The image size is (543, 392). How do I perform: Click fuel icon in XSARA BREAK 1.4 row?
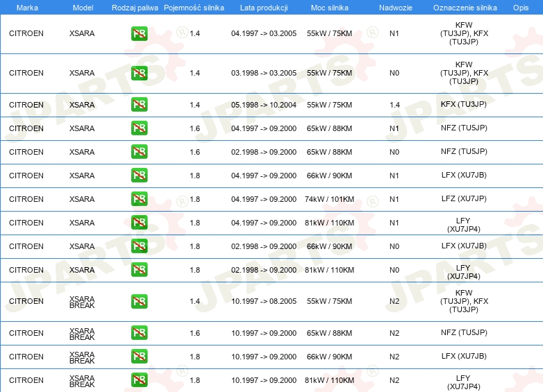[x=139, y=301]
